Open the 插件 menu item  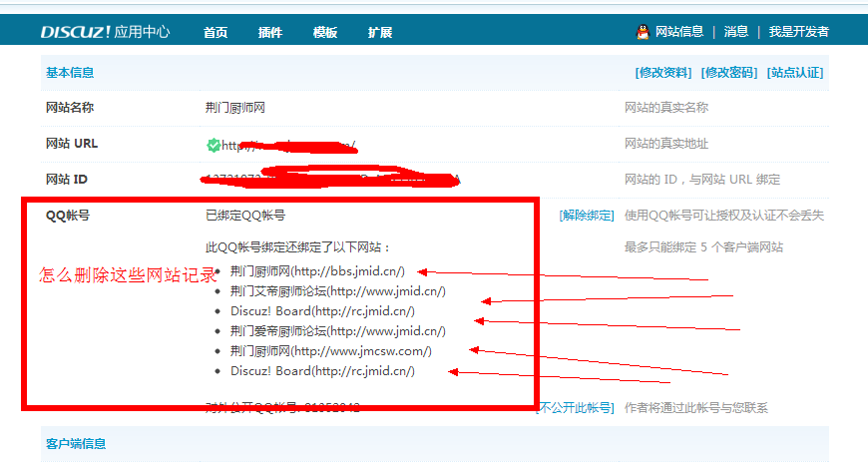tap(270, 32)
